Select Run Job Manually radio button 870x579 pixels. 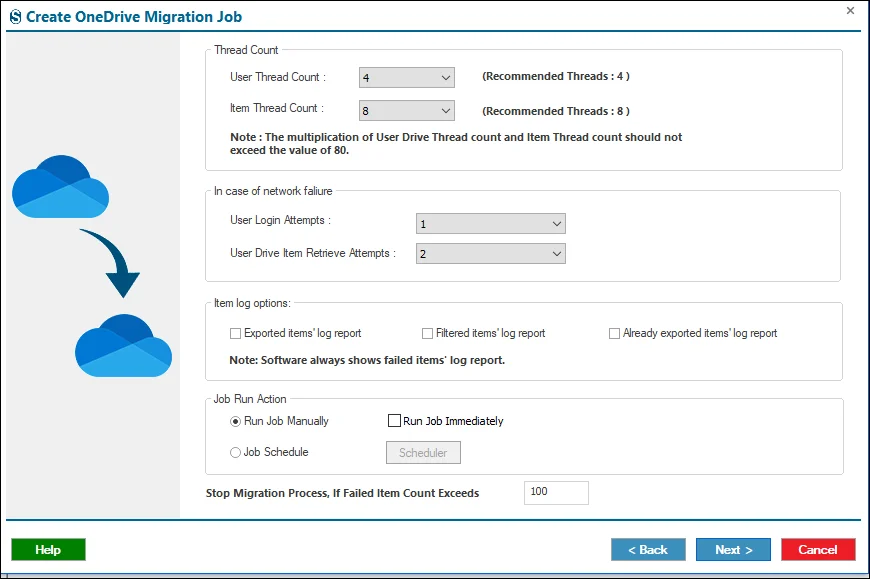pos(235,421)
